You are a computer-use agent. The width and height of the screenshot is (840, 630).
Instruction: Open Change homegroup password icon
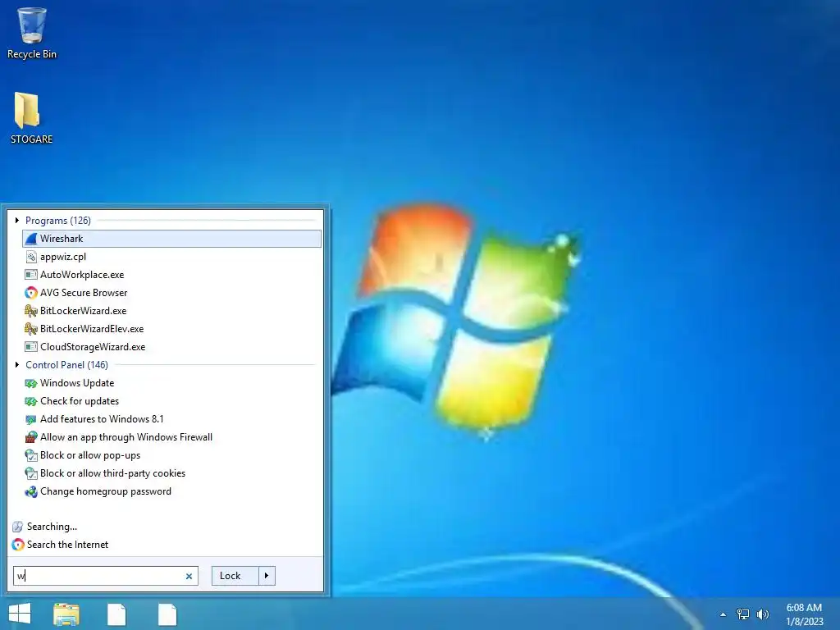pos(31,491)
